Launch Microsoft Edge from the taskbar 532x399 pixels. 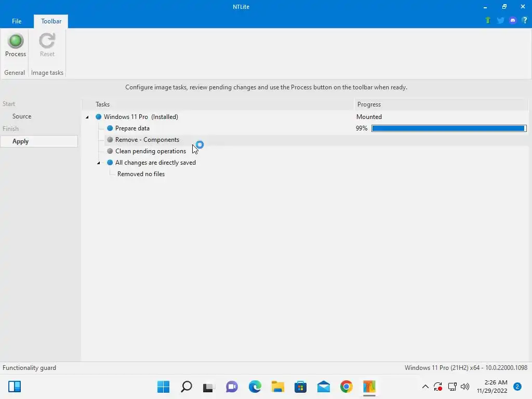click(255, 387)
